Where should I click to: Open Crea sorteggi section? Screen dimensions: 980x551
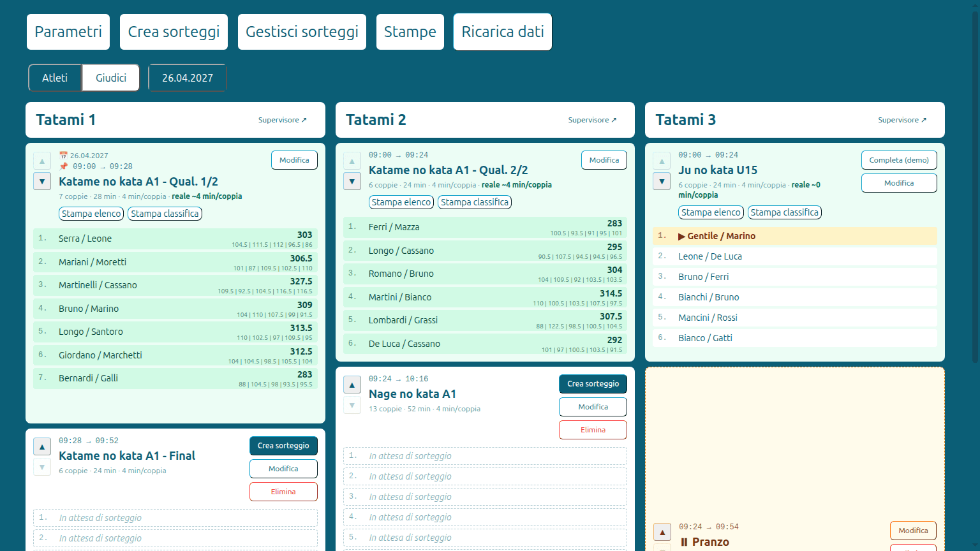(x=174, y=32)
